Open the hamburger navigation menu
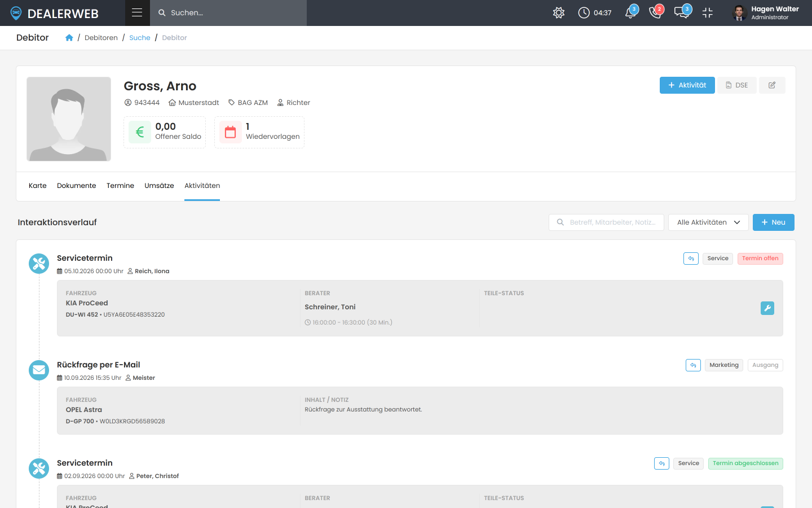The height and width of the screenshot is (508, 812). click(x=137, y=12)
